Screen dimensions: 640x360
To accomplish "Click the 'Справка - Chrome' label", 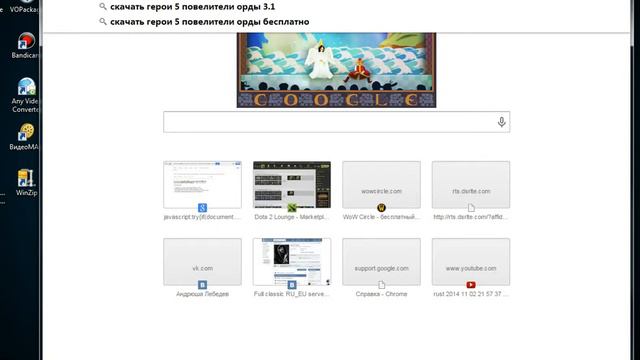I will 381,294.
